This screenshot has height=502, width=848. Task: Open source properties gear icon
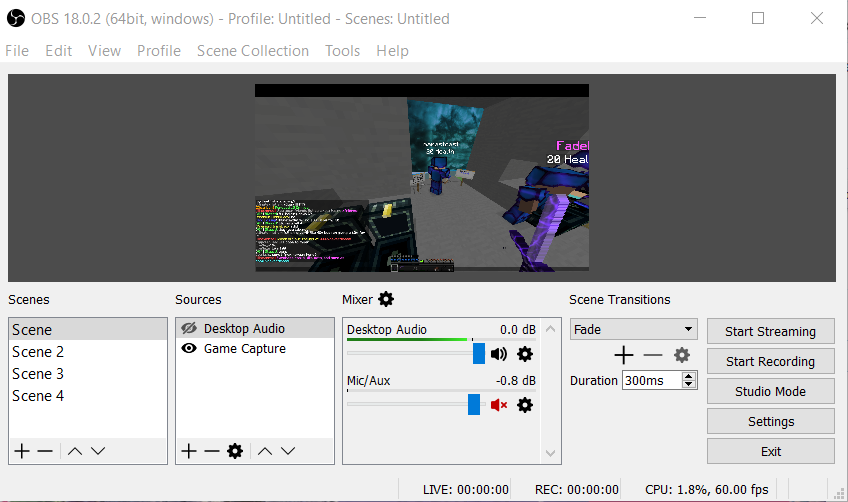click(235, 451)
